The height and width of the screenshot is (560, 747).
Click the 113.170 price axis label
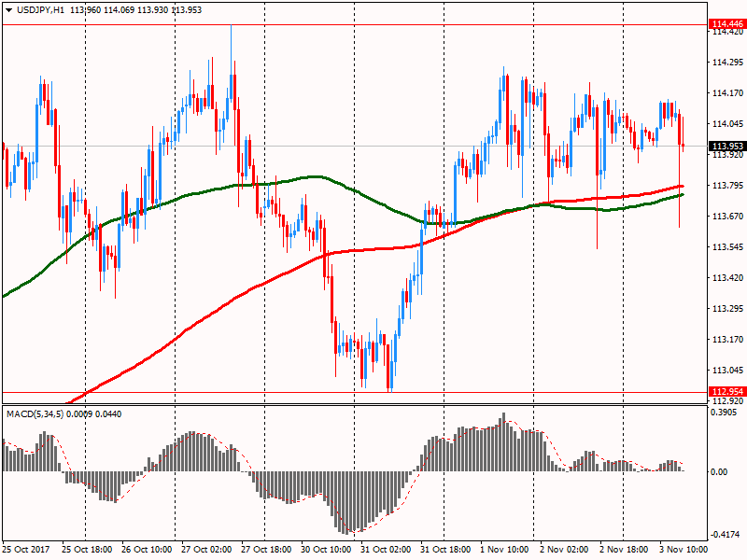tap(727, 340)
